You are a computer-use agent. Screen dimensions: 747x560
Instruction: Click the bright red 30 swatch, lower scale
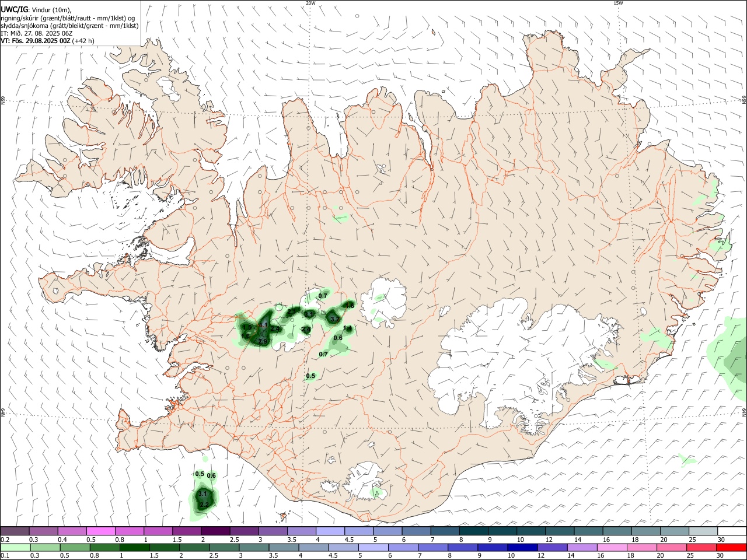tap(731, 548)
